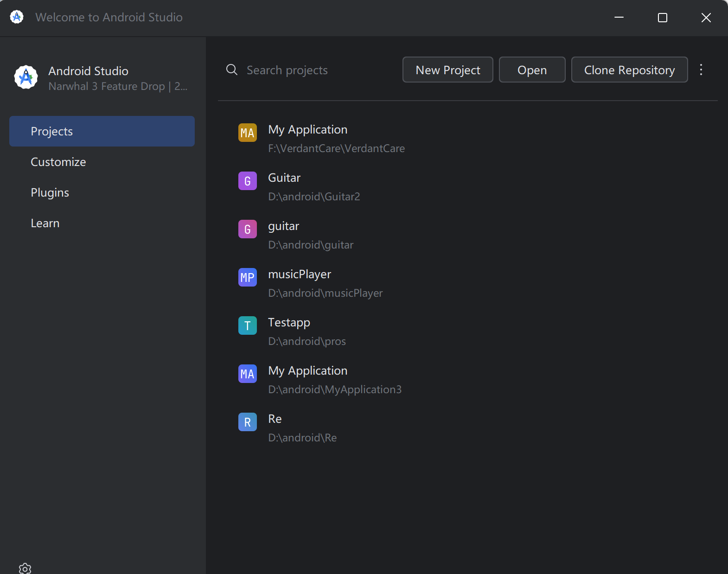
Task: Click path D:\android\pros
Action: (307, 341)
